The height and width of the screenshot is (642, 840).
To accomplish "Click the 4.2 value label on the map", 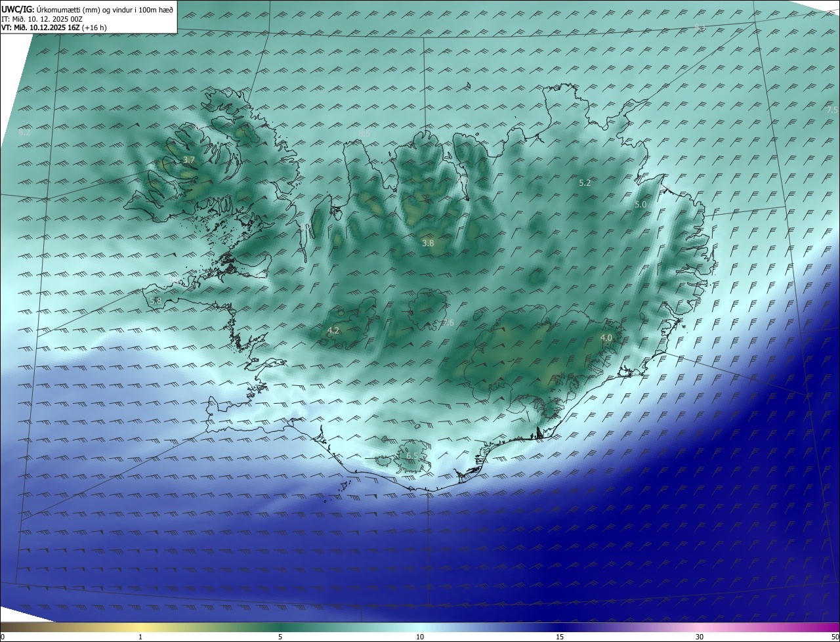I will (x=333, y=330).
